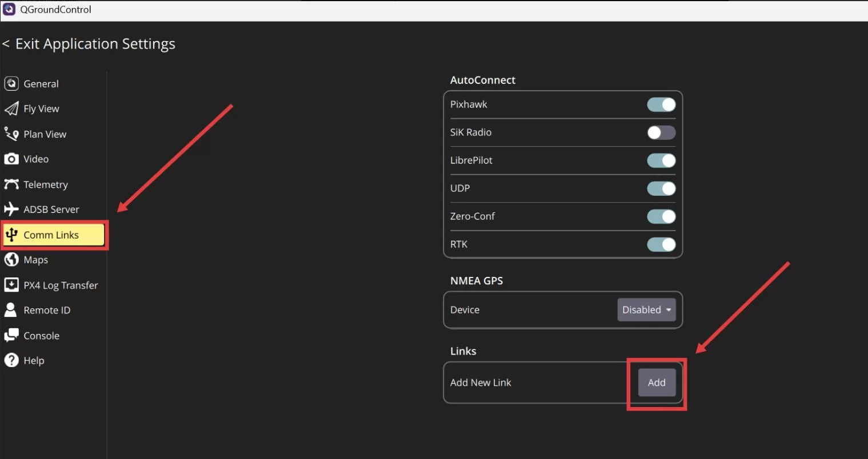Open the NMEA GPS Device dropdown
Viewport: 868px width, 459px height.
click(x=646, y=310)
